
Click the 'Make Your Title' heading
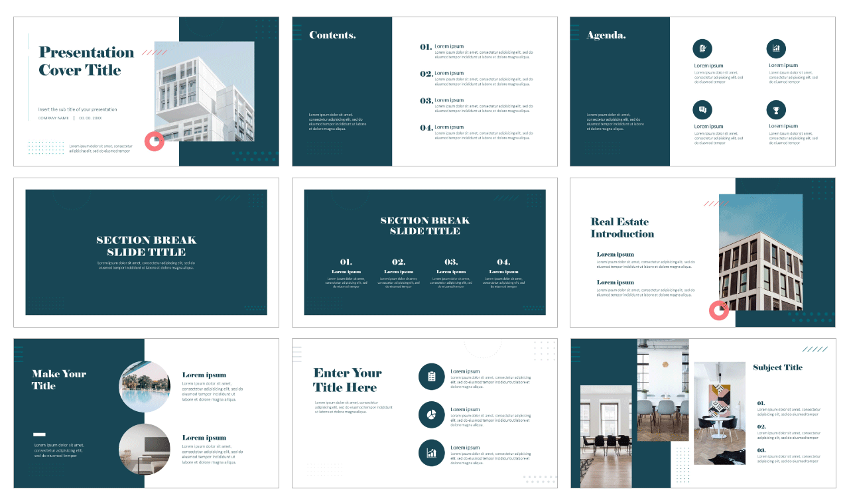click(59, 379)
